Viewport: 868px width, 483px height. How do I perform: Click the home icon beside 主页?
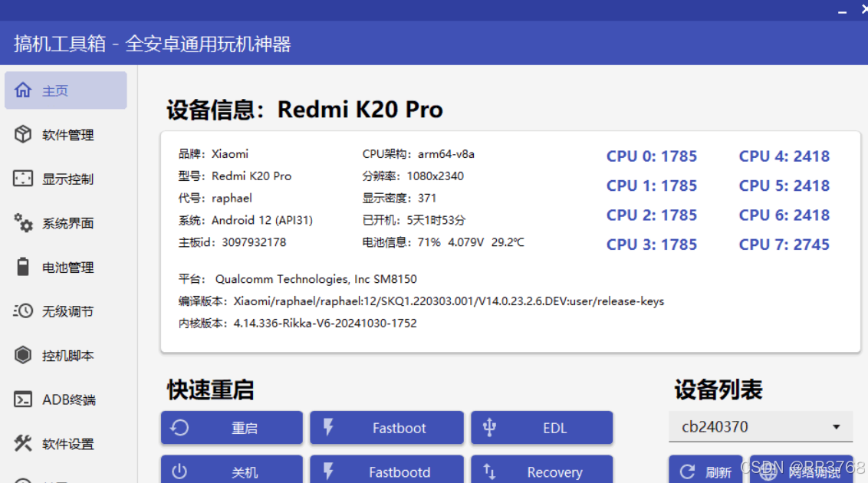coord(23,90)
